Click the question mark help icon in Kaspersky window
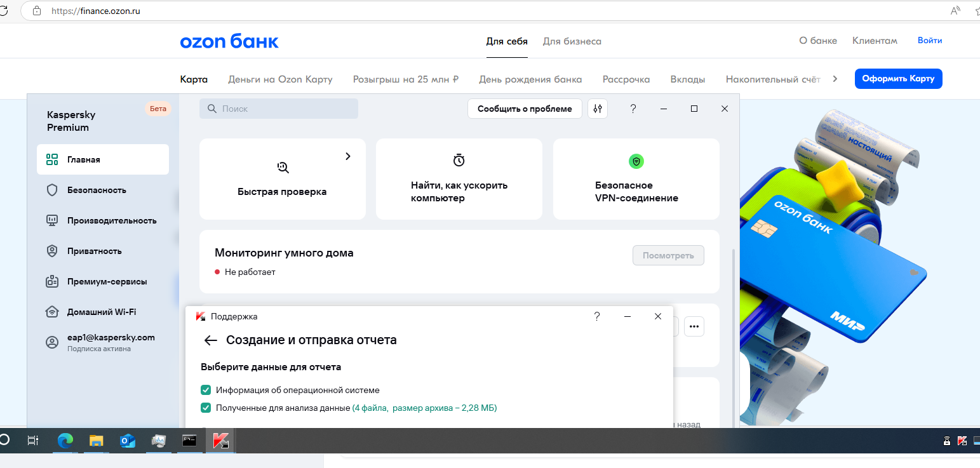The height and width of the screenshot is (468, 980). pos(633,109)
